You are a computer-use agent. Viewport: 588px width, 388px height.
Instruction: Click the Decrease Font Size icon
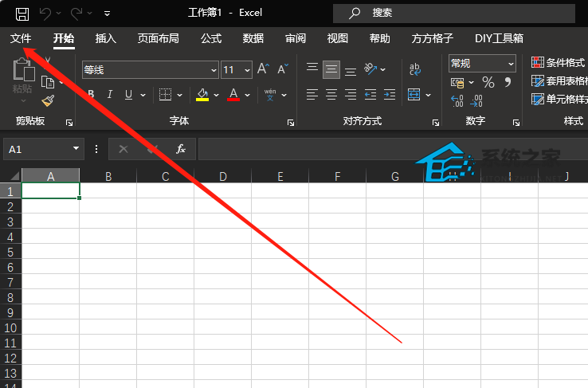point(283,69)
